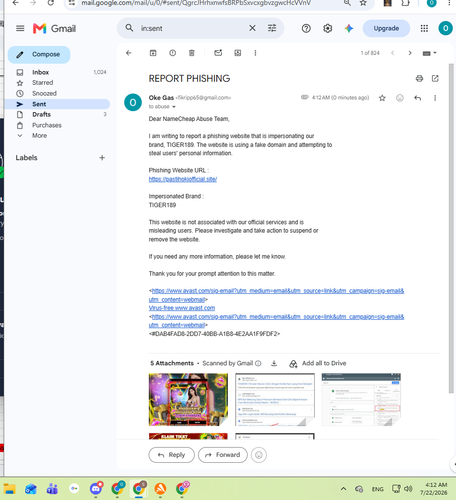This screenshot has height=500, width=456.
Task: Click Add all to Drive
Action: (x=318, y=363)
